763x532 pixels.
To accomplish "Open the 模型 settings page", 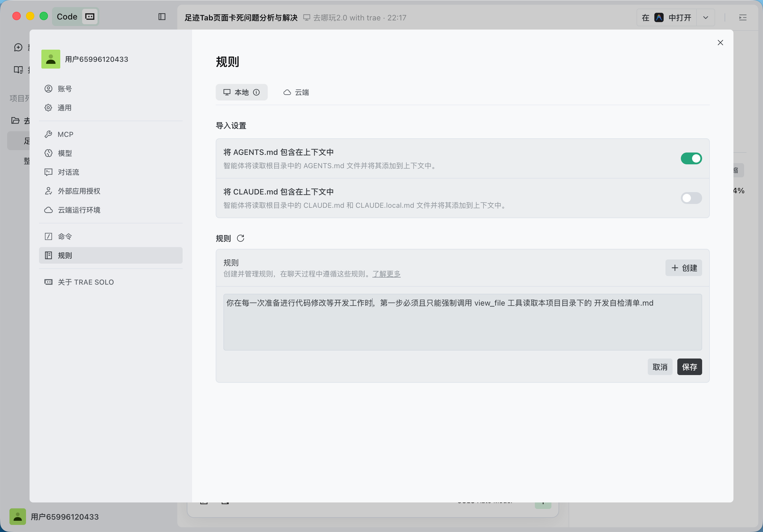I will (x=65, y=153).
